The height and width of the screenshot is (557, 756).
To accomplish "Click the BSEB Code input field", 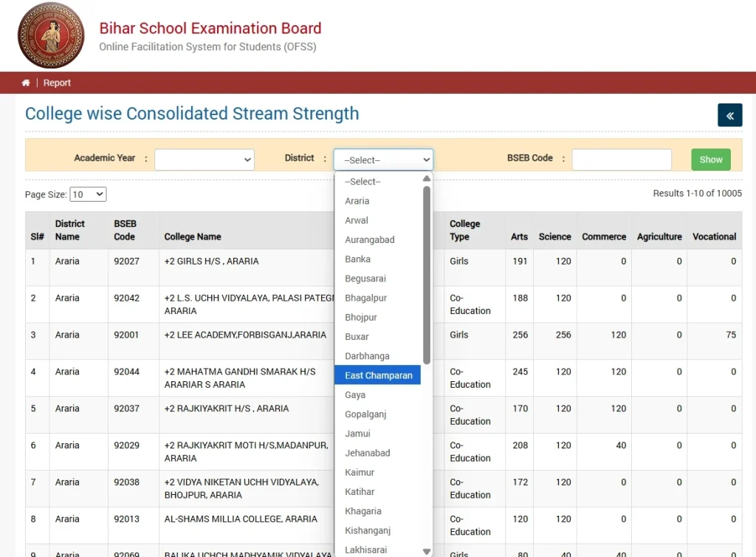I will pyautogui.click(x=622, y=159).
